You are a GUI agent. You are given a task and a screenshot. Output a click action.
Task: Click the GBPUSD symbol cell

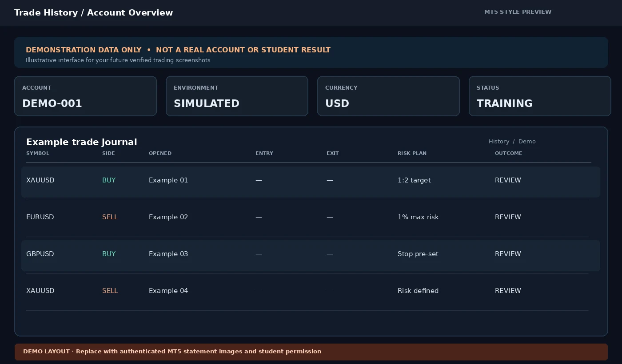[40, 254]
